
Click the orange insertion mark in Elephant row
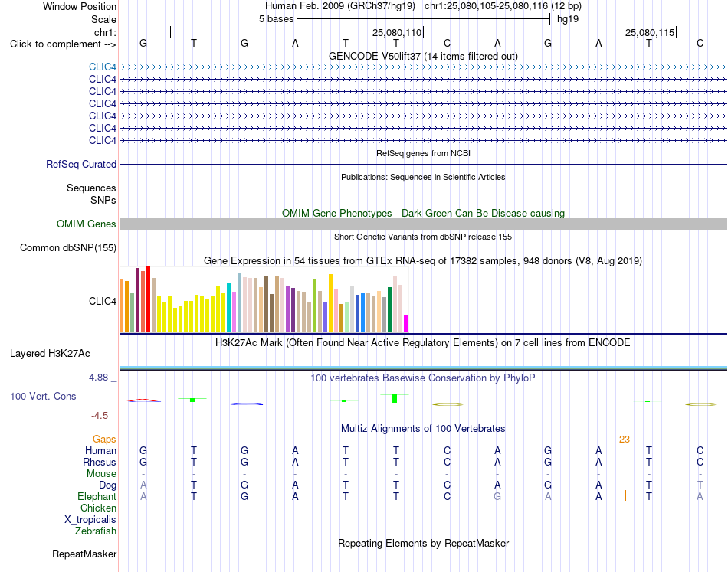tap(625, 496)
